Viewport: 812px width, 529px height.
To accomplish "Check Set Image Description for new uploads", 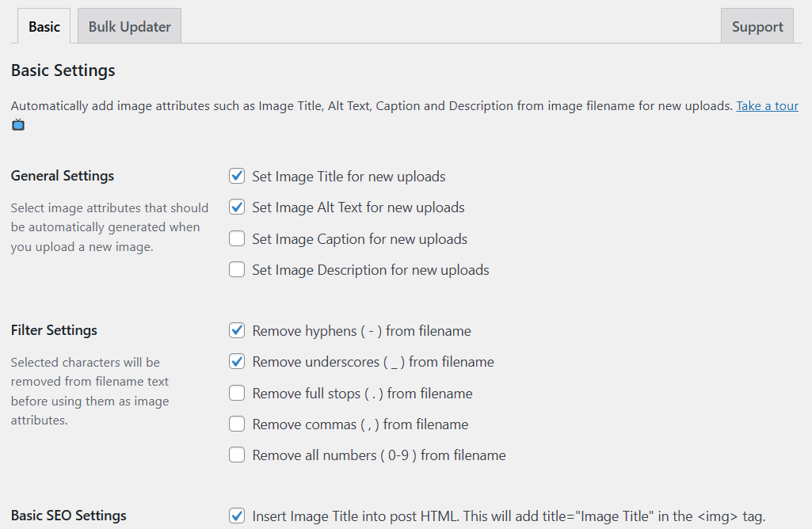I will pyautogui.click(x=237, y=270).
